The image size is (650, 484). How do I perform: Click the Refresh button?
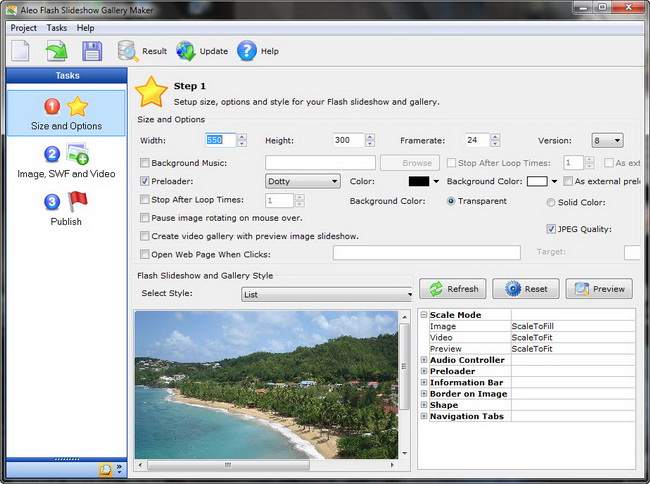click(452, 289)
